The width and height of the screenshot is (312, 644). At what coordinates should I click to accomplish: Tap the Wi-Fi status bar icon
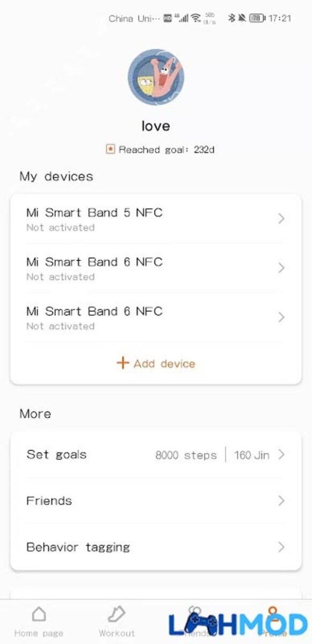pyautogui.click(x=196, y=18)
